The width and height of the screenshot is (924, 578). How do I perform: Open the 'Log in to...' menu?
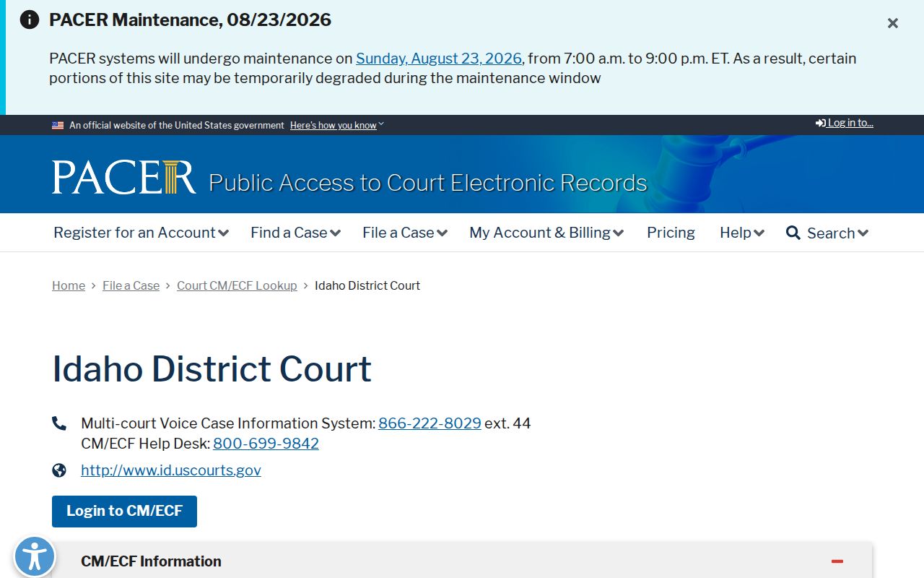[x=845, y=123]
